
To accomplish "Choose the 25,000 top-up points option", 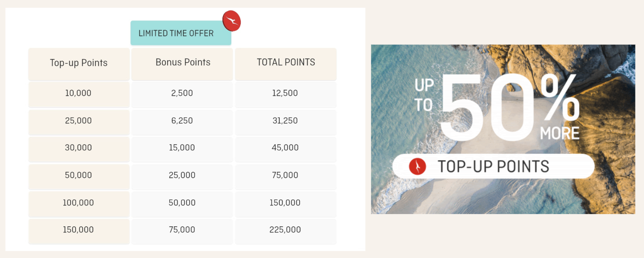I will (79, 121).
